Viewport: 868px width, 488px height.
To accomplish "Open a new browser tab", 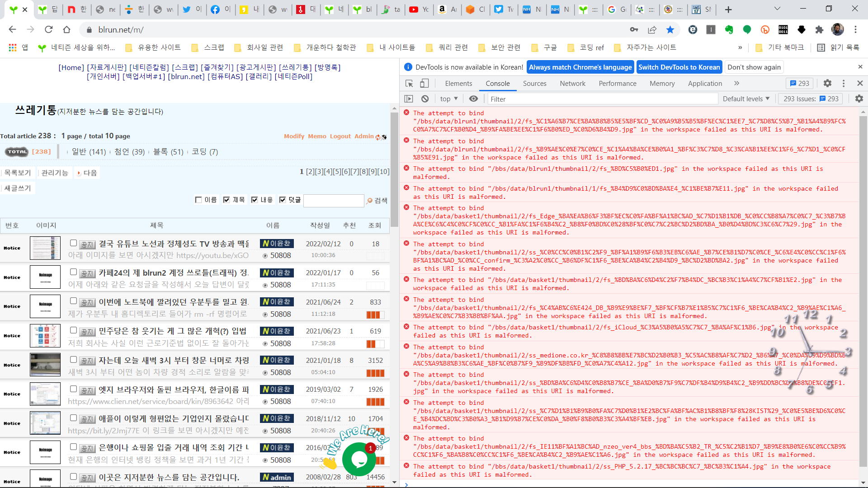I will click(728, 9).
